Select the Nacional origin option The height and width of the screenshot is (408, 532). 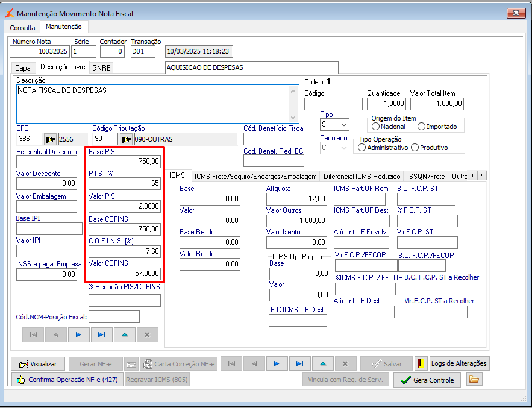(x=376, y=127)
